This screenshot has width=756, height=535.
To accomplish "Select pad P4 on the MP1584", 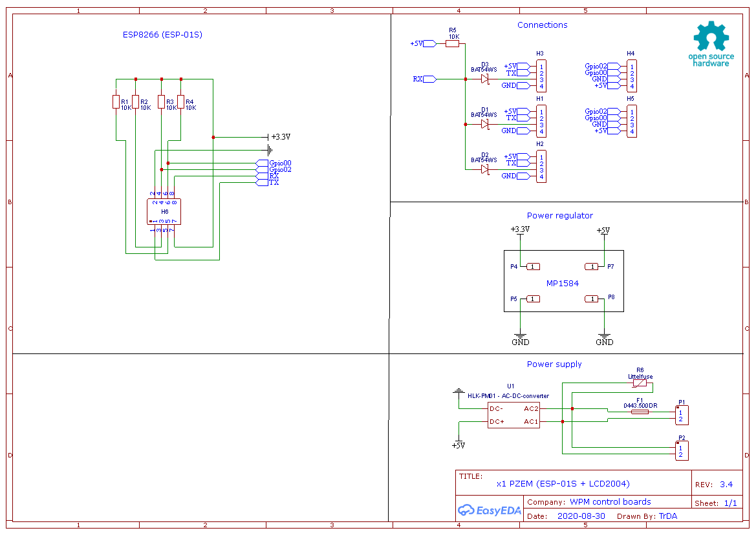I will click(533, 266).
